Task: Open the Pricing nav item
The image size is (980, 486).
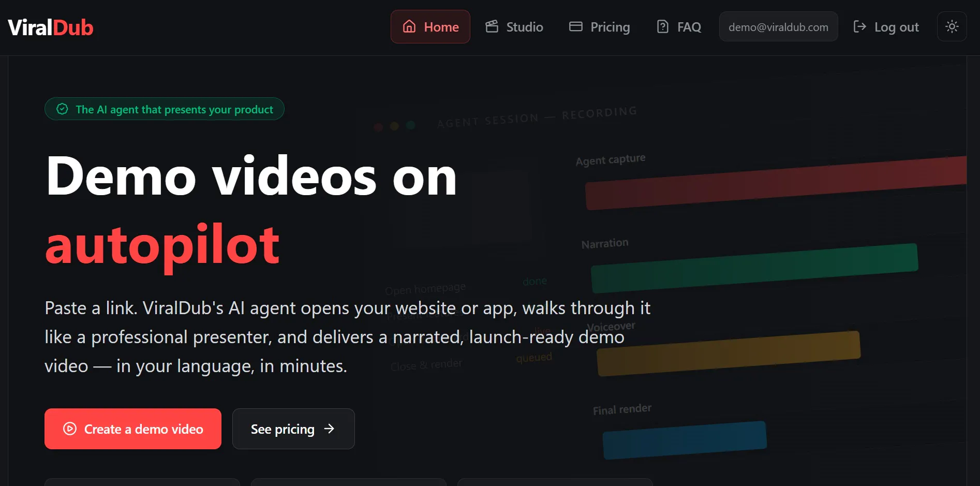Action: pyautogui.click(x=599, y=27)
